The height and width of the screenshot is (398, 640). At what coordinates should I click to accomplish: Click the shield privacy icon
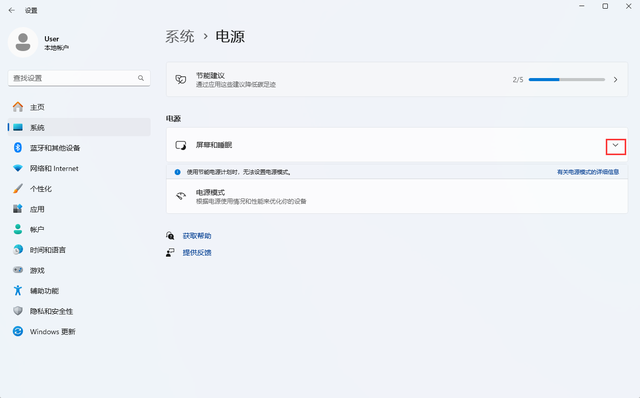pos(18,311)
